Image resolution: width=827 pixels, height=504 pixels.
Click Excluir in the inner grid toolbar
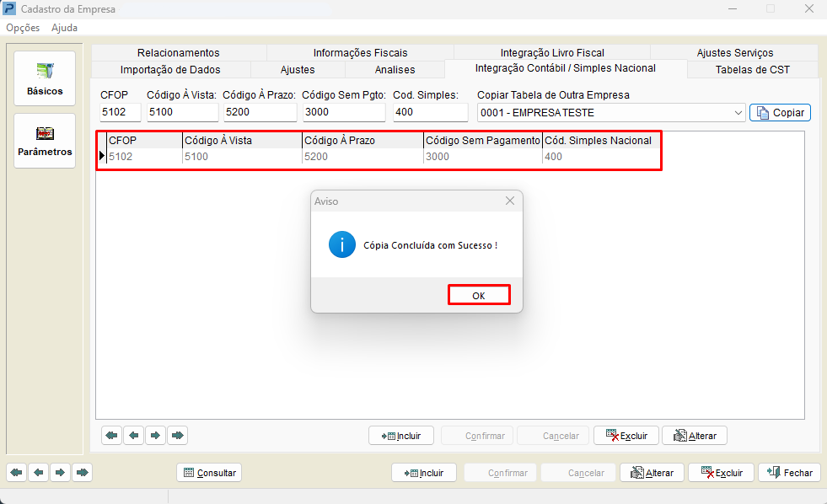(626, 436)
